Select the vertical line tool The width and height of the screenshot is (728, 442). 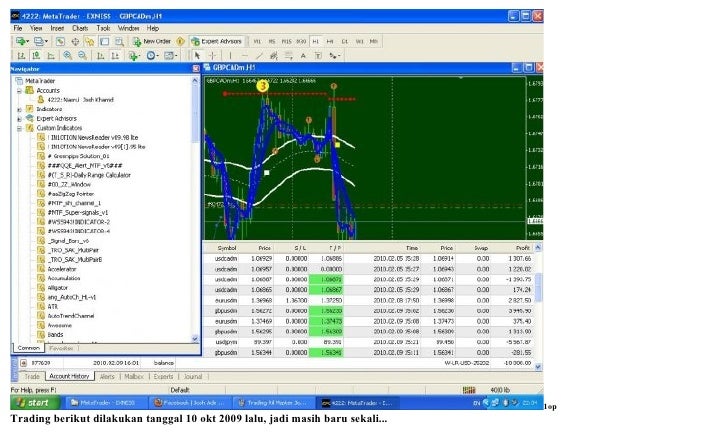230,56
